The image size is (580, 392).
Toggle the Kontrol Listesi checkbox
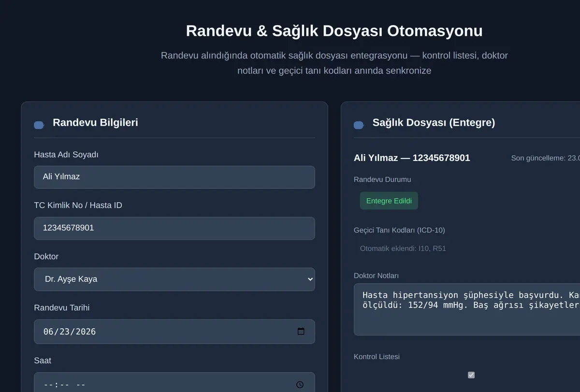click(x=471, y=375)
